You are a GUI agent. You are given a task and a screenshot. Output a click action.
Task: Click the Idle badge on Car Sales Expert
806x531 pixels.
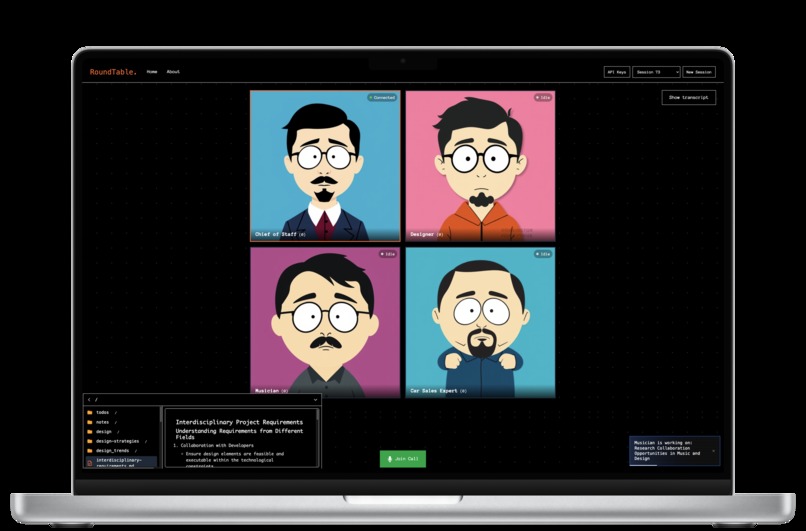coord(543,254)
